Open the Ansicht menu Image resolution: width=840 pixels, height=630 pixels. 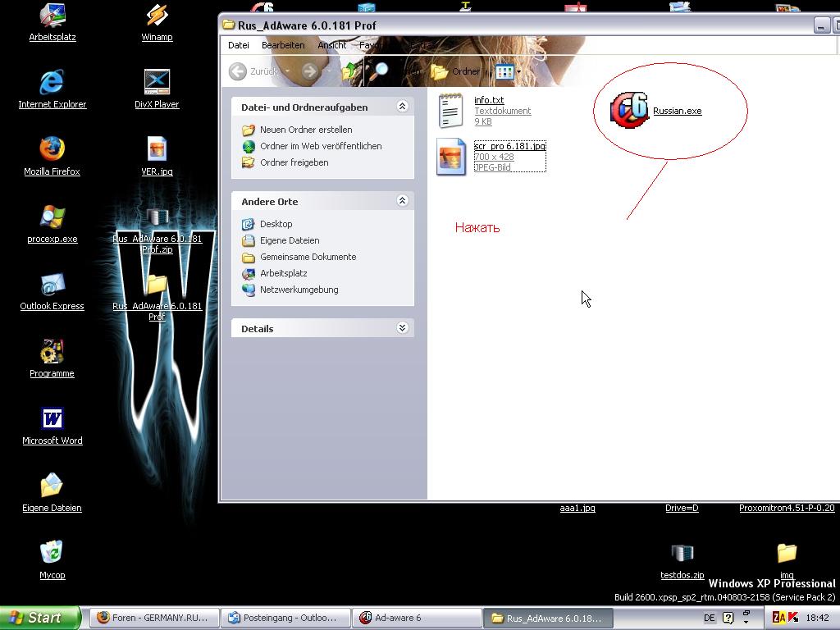(332, 46)
